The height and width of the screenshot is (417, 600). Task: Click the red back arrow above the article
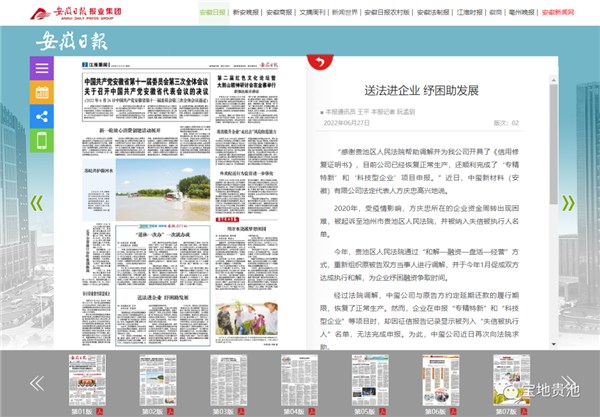click(x=320, y=62)
